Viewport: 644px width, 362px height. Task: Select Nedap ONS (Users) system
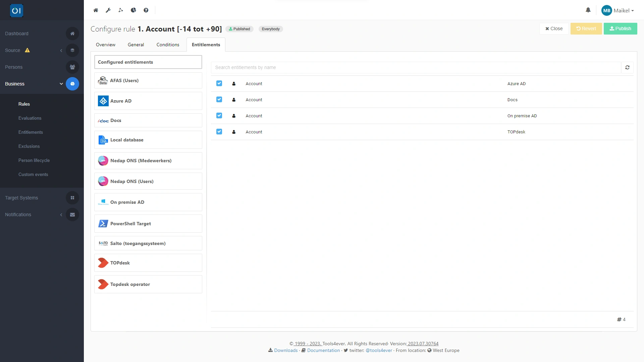[148, 181]
